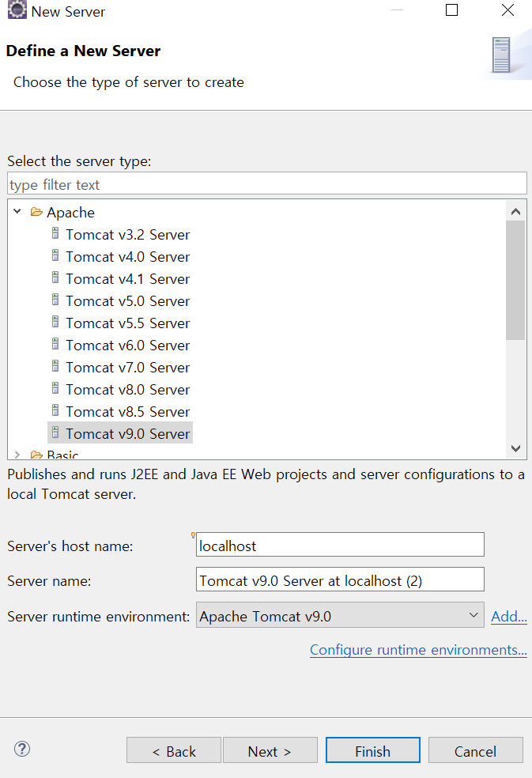Image resolution: width=532 pixels, height=778 pixels.
Task: Click the Tomcat v4.1 Server icon
Action: (x=55, y=278)
